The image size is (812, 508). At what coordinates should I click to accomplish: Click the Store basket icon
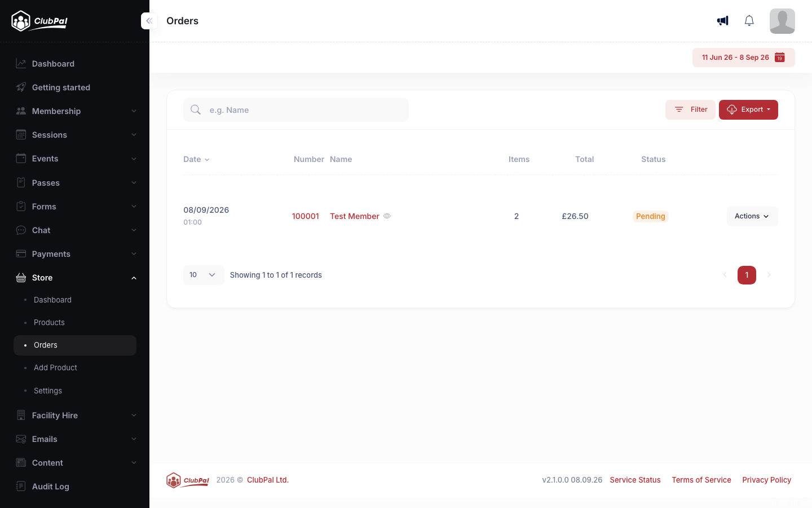[x=21, y=278]
